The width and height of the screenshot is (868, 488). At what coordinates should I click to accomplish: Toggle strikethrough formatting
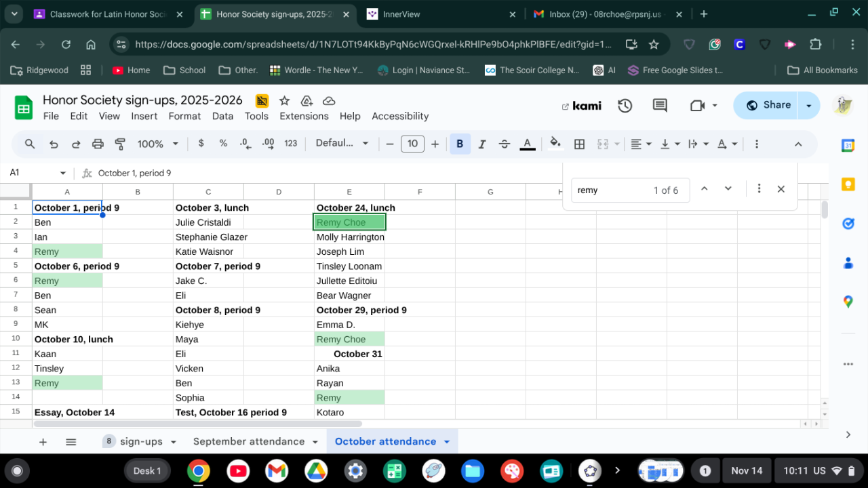pos(505,144)
